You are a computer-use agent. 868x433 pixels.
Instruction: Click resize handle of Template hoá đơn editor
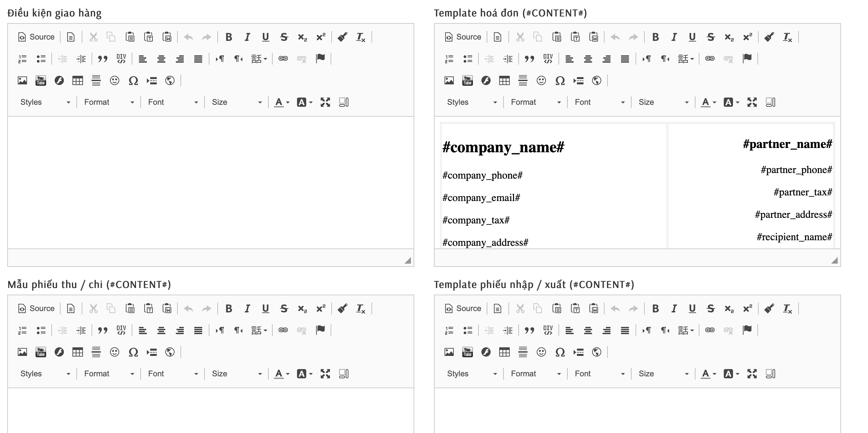pyautogui.click(x=834, y=260)
